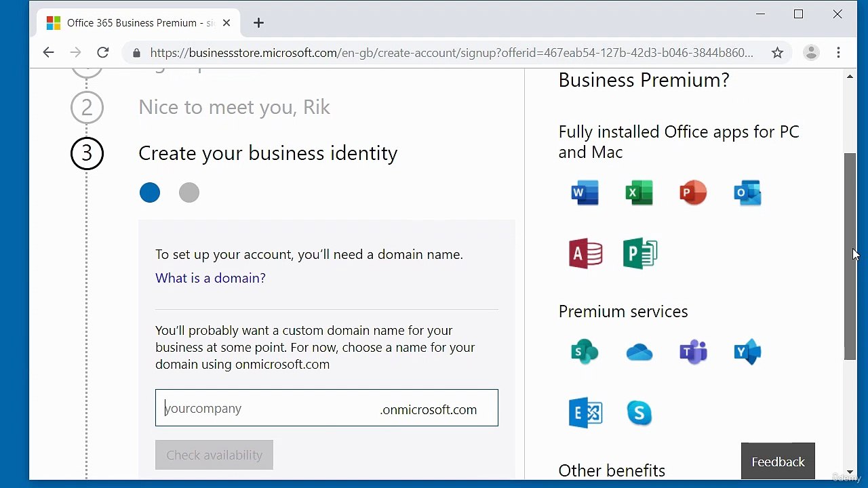Click step 3 circle number
This screenshot has width=868, height=488.
[87, 153]
